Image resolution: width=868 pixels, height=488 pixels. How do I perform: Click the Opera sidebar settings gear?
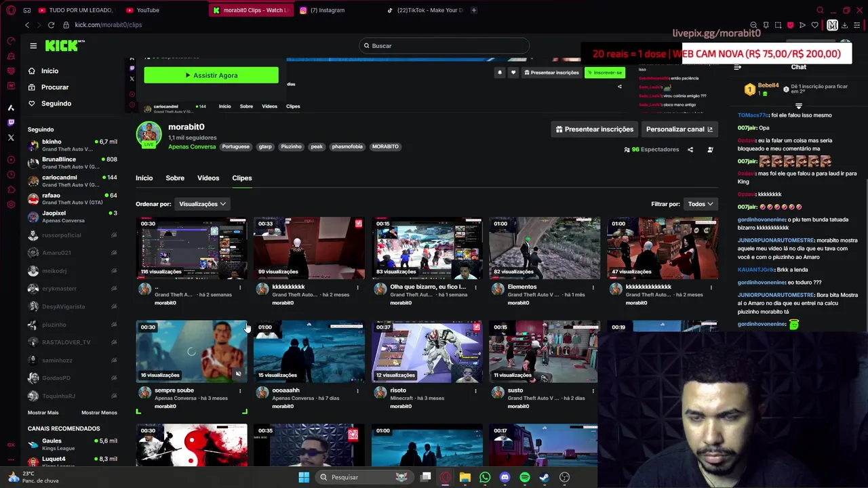click(11, 204)
